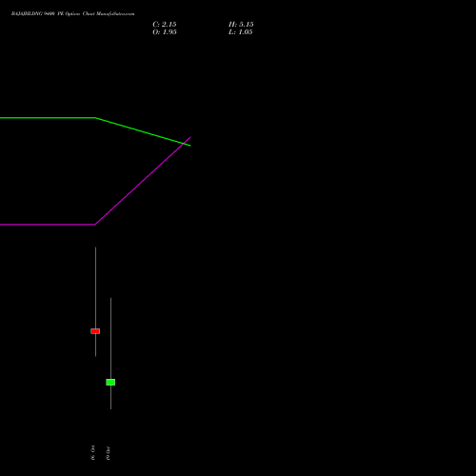Click the chart title text at top-left
Image resolution: width=476 pixels, height=476 pixels.
click(x=72, y=13)
